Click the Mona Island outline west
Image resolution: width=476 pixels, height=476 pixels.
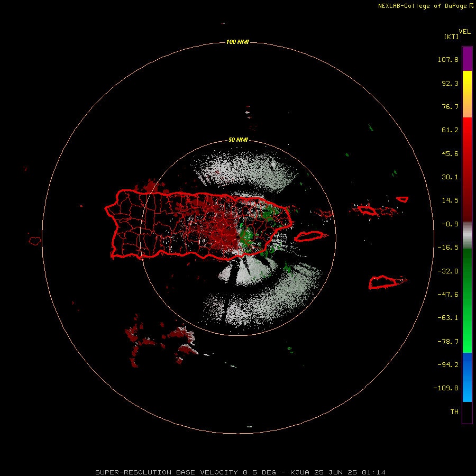click(35, 241)
